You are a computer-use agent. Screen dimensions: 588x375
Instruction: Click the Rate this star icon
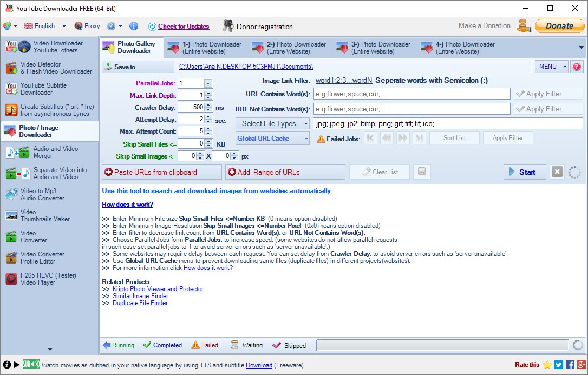click(x=547, y=365)
